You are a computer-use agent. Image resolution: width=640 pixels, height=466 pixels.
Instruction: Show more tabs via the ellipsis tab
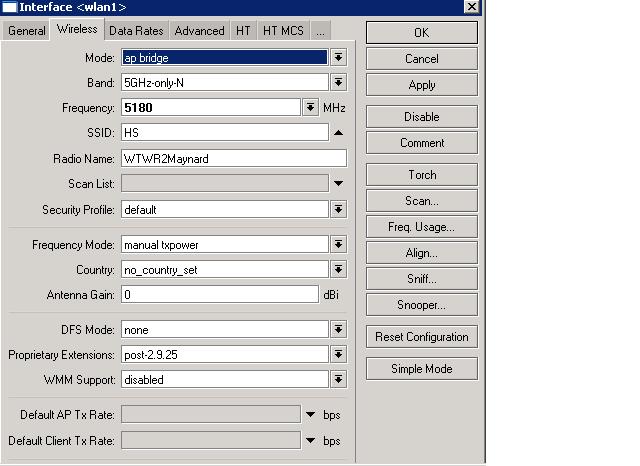click(320, 31)
